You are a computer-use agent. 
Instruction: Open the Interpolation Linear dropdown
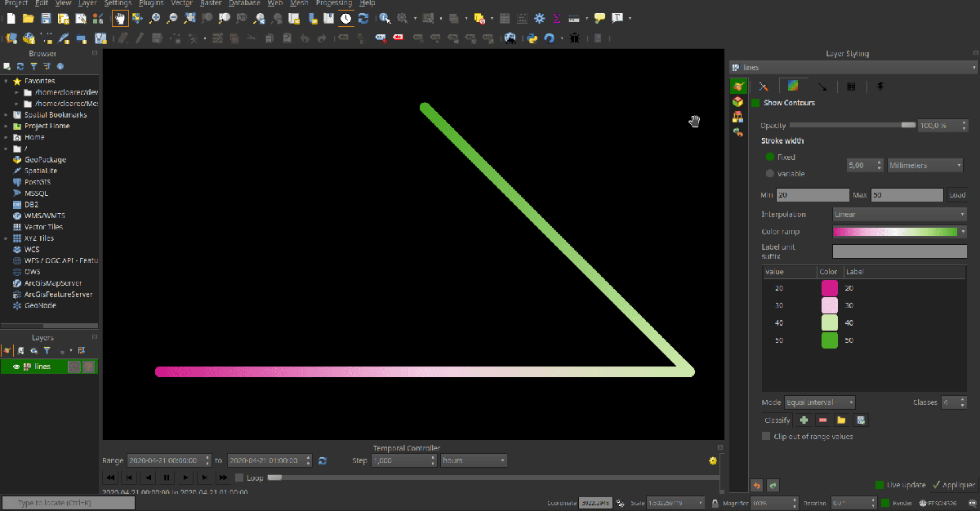[898, 215]
